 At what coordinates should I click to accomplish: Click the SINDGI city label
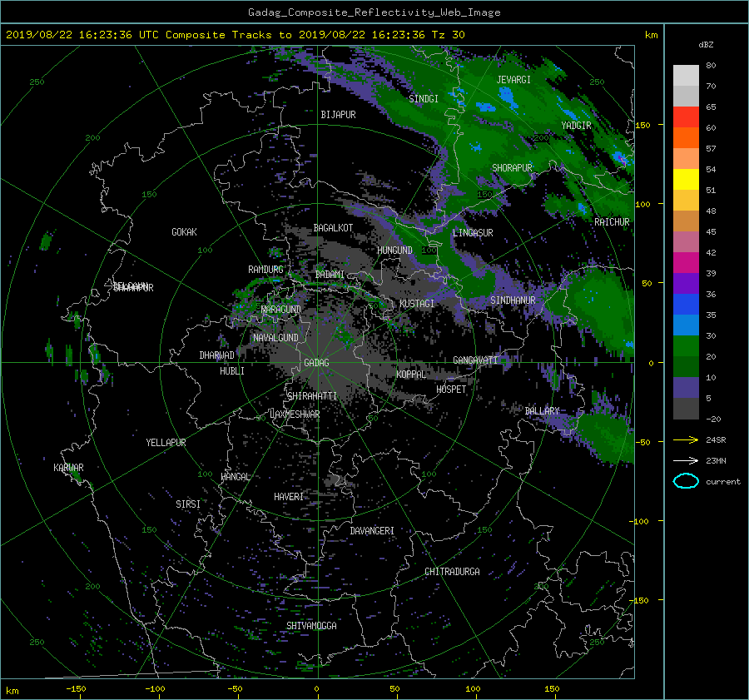tap(424, 99)
